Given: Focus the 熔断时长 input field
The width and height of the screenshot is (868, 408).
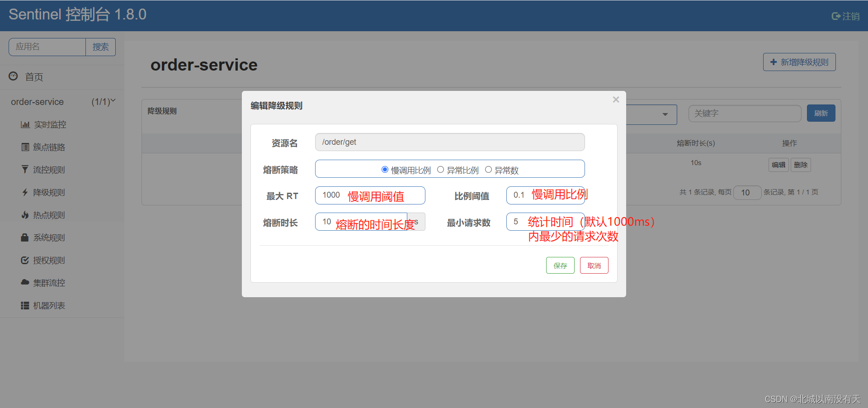Looking at the screenshot, I should point(361,222).
